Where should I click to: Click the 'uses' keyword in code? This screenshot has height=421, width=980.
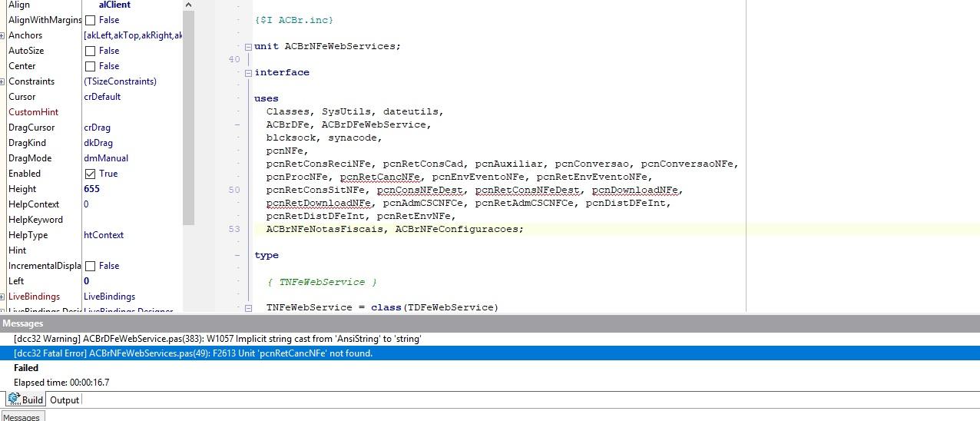pos(267,98)
